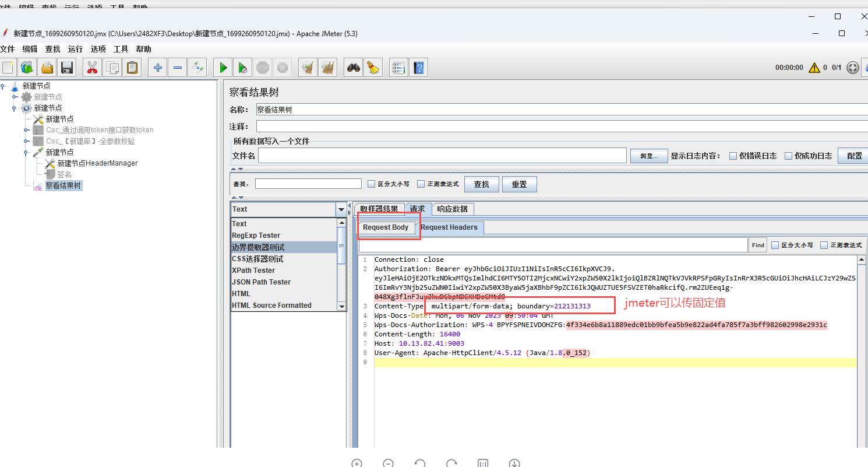
Task: Start the test with the green play icon
Action: 222,67
